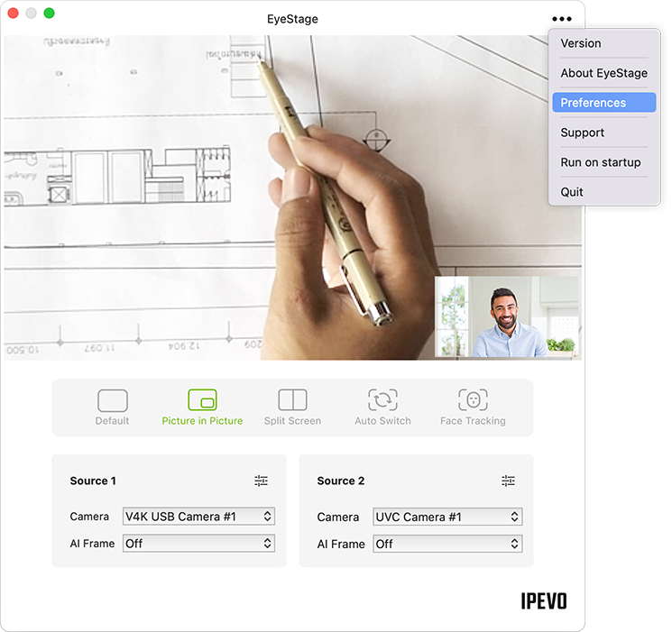Toggle the Run on startup option
This screenshot has width=672, height=632.
click(x=601, y=162)
